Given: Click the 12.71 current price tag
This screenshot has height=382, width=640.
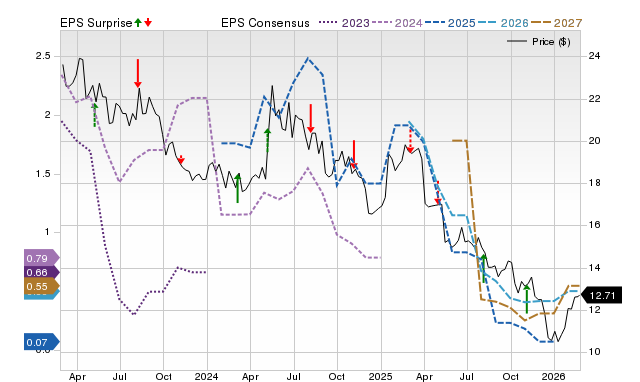Looking at the screenshot, I should (x=602, y=295).
